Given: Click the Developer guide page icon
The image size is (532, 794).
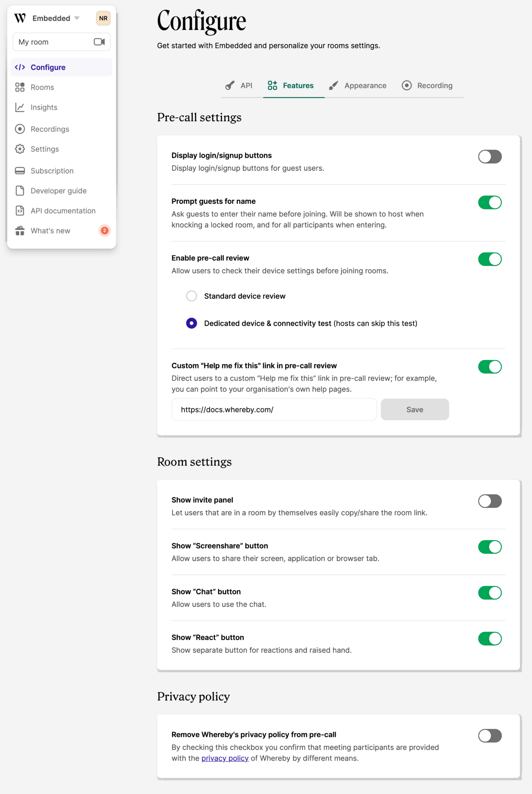Looking at the screenshot, I should (x=20, y=191).
